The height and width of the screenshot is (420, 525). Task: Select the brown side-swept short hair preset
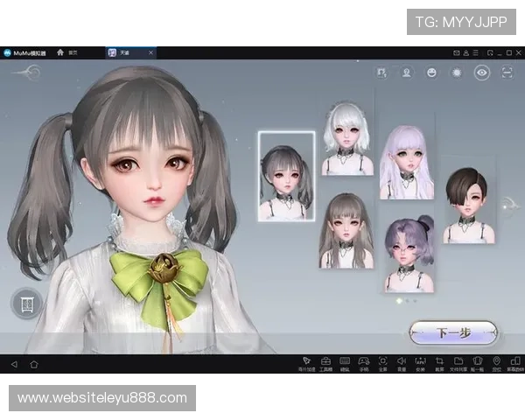point(469,205)
